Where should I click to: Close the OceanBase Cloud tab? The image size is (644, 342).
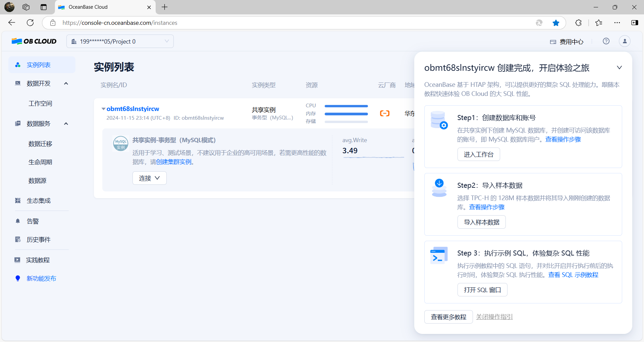coord(149,7)
